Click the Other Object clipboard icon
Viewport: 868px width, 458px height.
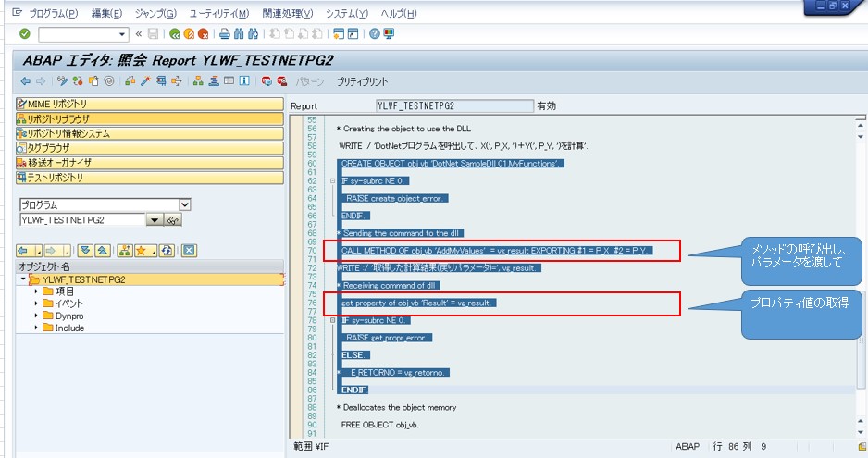[x=93, y=81]
